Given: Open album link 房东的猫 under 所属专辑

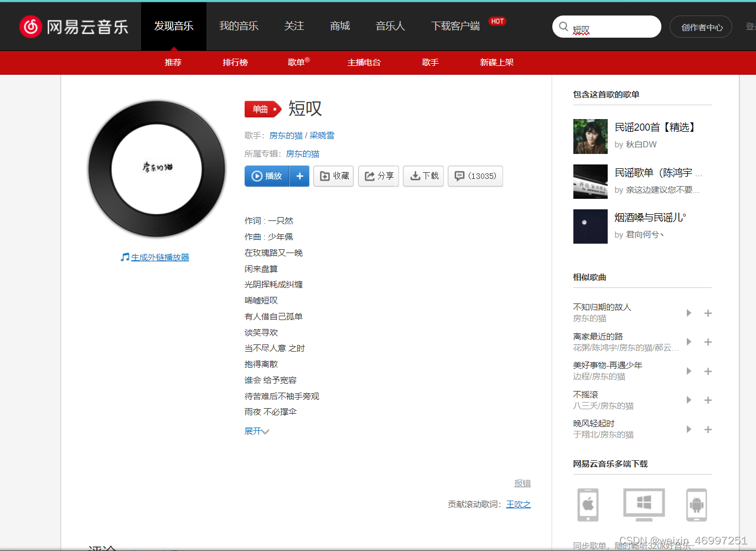Looking at the screenshot, I should click(303, 154).
